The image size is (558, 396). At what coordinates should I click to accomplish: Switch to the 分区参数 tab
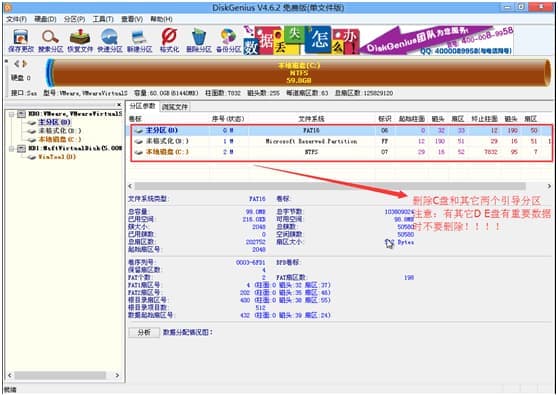tap(142, 106)
